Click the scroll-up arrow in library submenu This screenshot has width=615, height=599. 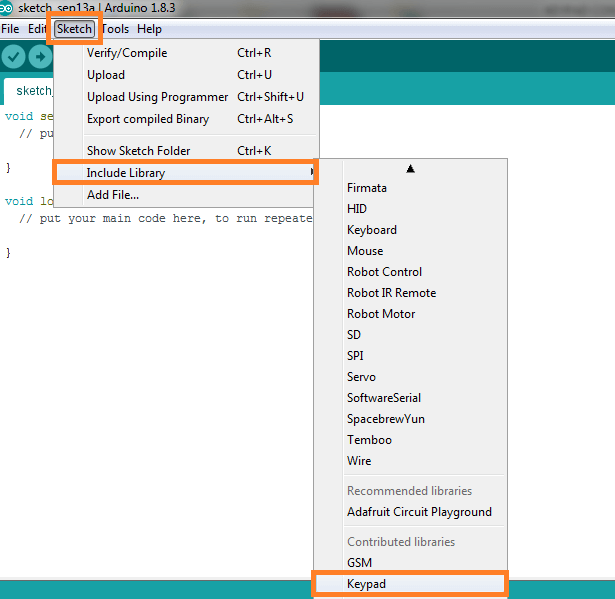[410, 169]
